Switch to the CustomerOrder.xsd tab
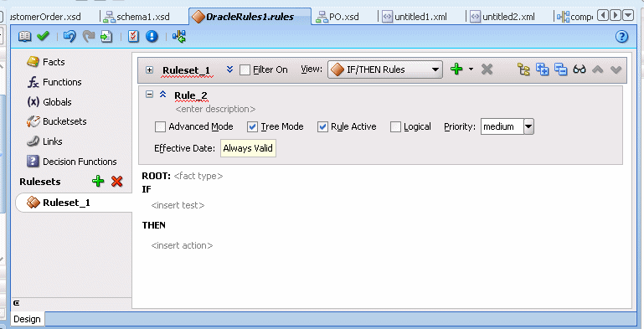 pos(44,17)
